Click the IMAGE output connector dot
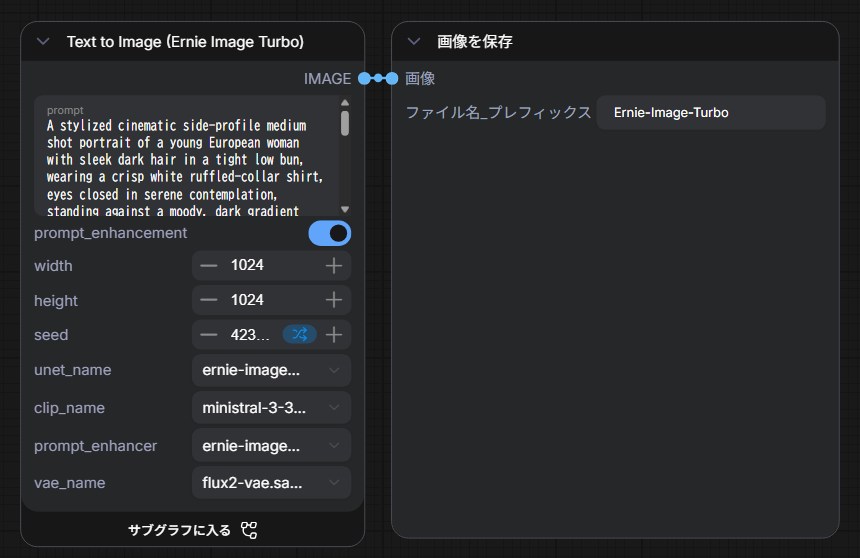 (364, 78)
